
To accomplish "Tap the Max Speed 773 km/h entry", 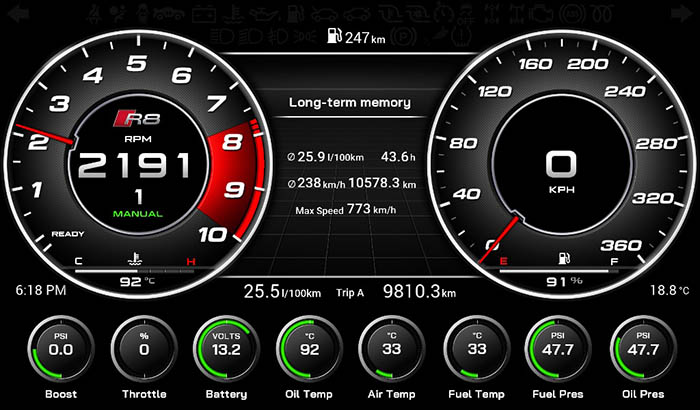I will coord(346,209).
